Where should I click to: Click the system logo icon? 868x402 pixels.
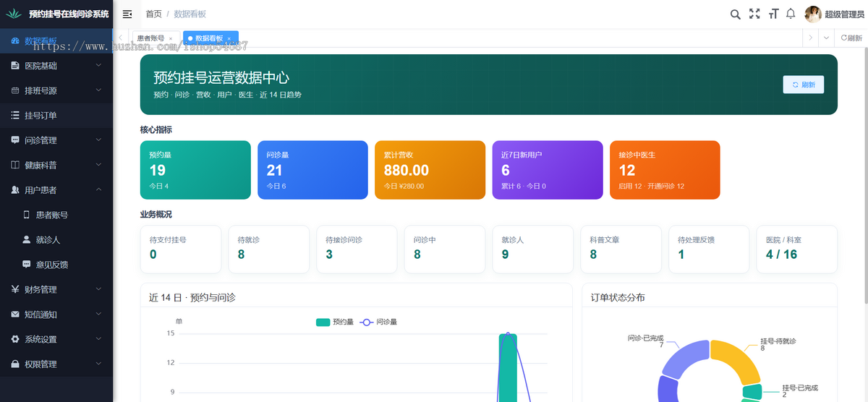click(x=13, y=14)
